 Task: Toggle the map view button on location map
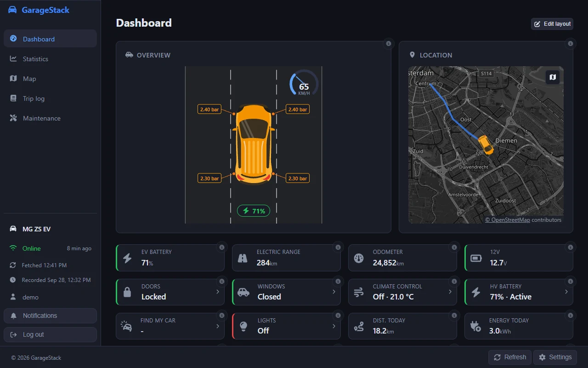553,77
